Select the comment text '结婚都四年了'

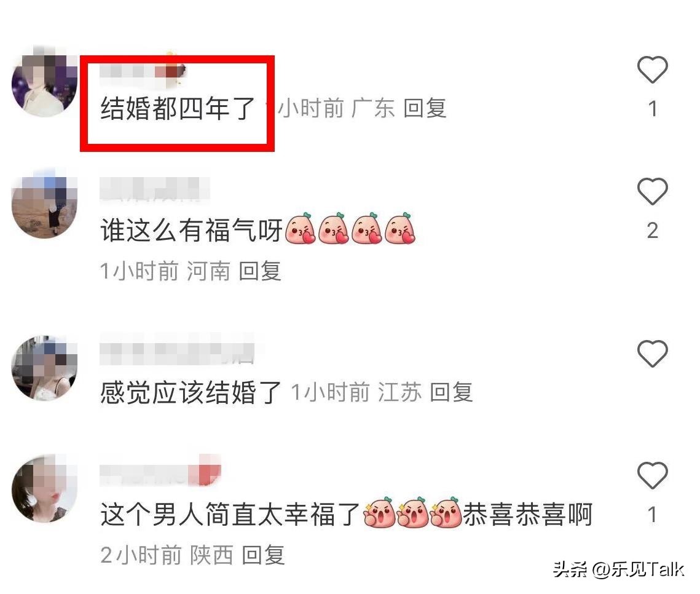pyautogui.click(x=178, y=108)
